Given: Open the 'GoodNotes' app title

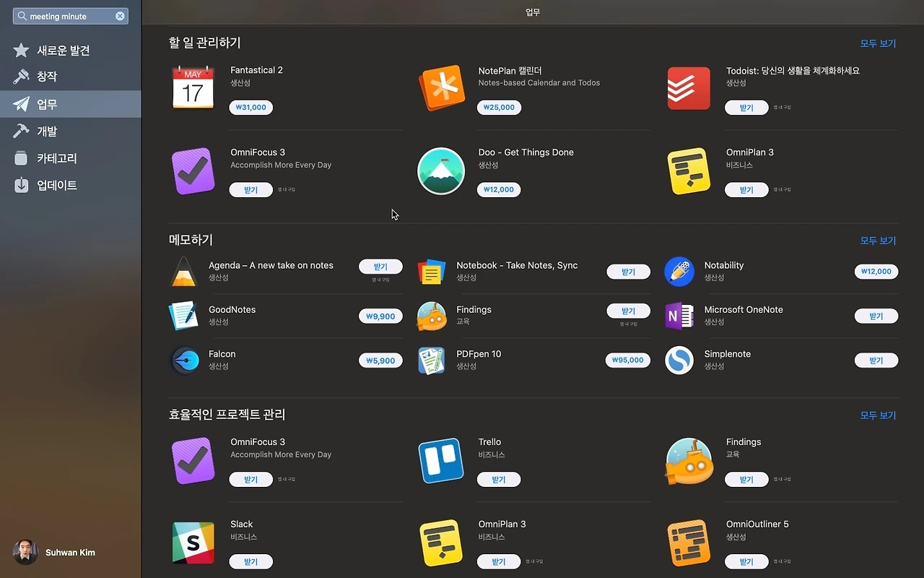Looking at the screenshot, I should tap(232, 309).
